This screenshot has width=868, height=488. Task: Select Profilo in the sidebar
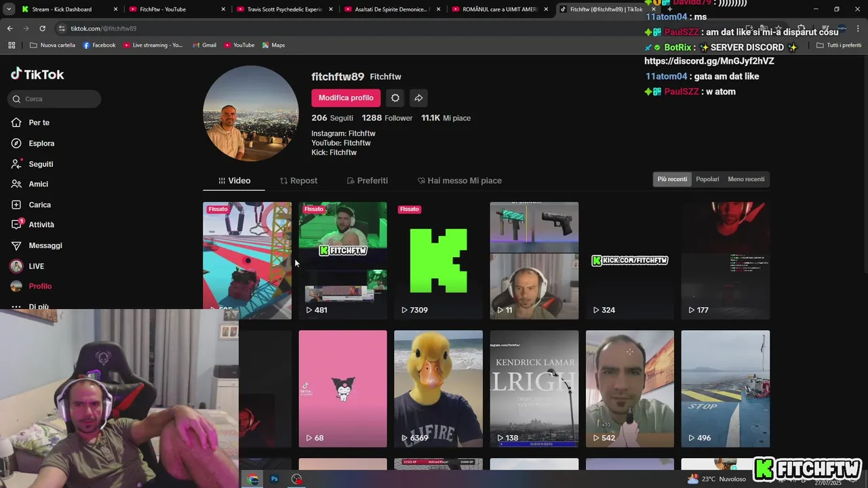tap(32, 286)
